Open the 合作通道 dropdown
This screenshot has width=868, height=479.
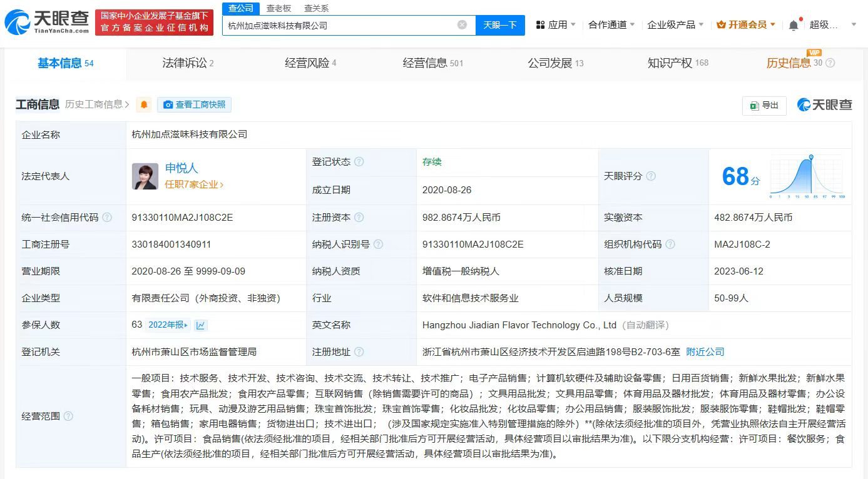[x=611, y=23]
